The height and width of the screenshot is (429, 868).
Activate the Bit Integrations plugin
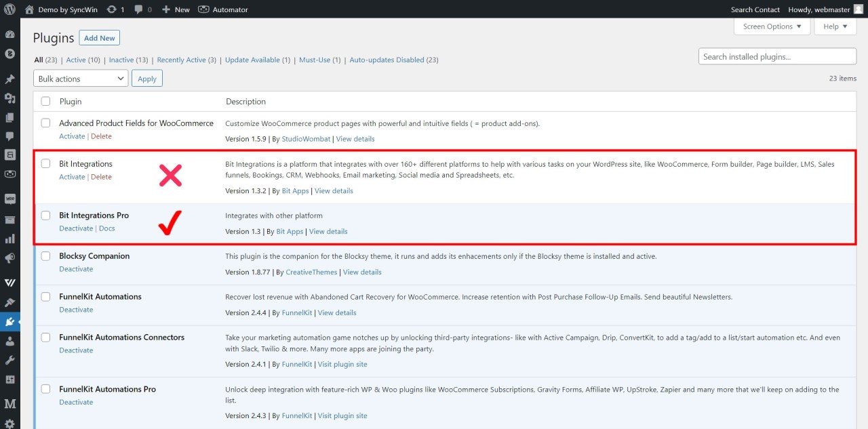pos(72,176)
